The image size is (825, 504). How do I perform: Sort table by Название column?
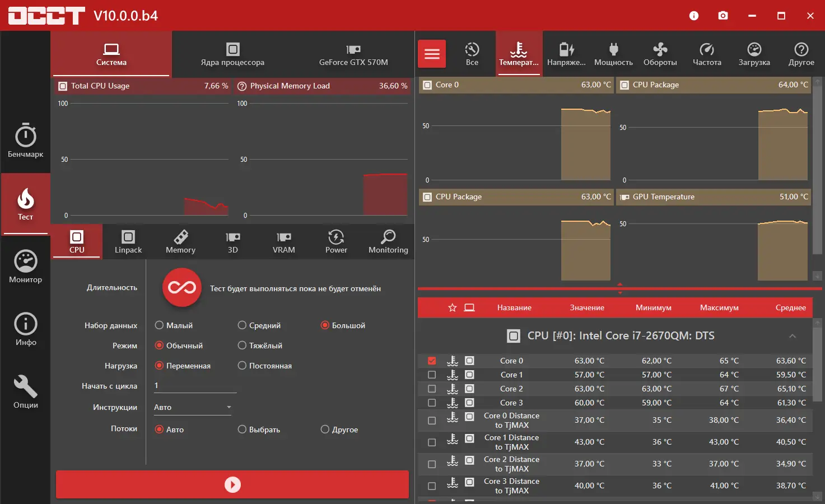pos(514,307)
